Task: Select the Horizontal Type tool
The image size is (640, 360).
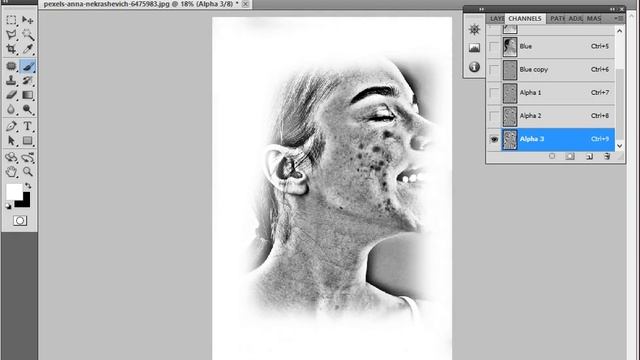Action: tap(27, 126)
